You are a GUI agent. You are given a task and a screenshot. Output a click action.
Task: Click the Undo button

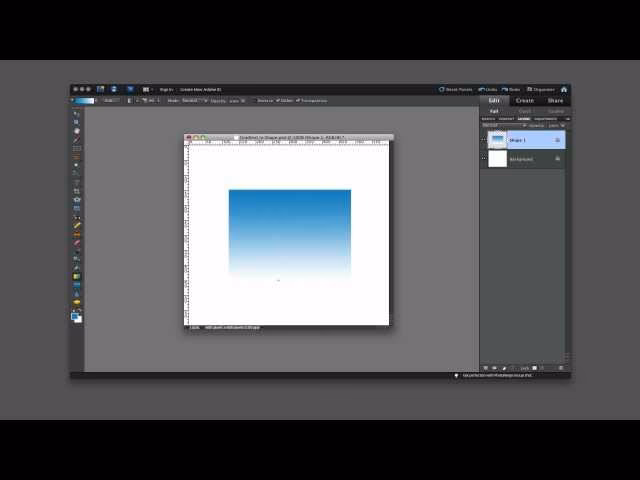487,89
